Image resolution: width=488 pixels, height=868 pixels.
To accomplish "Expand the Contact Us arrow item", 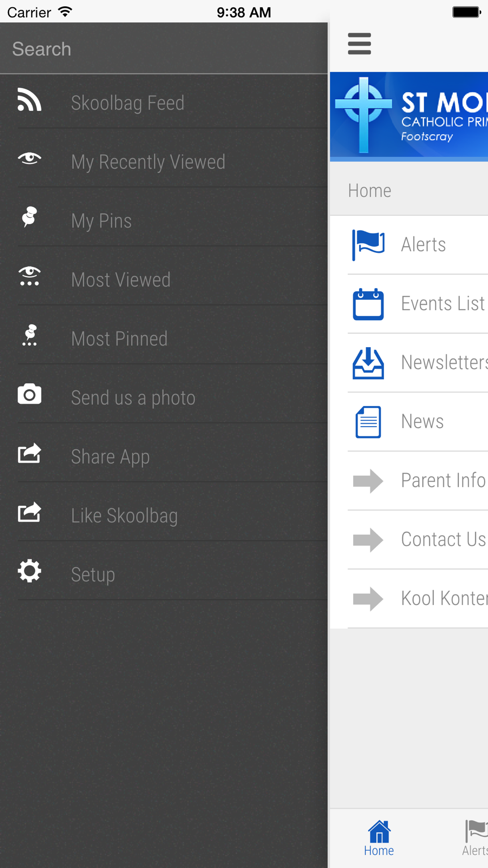I will point(368,540).
